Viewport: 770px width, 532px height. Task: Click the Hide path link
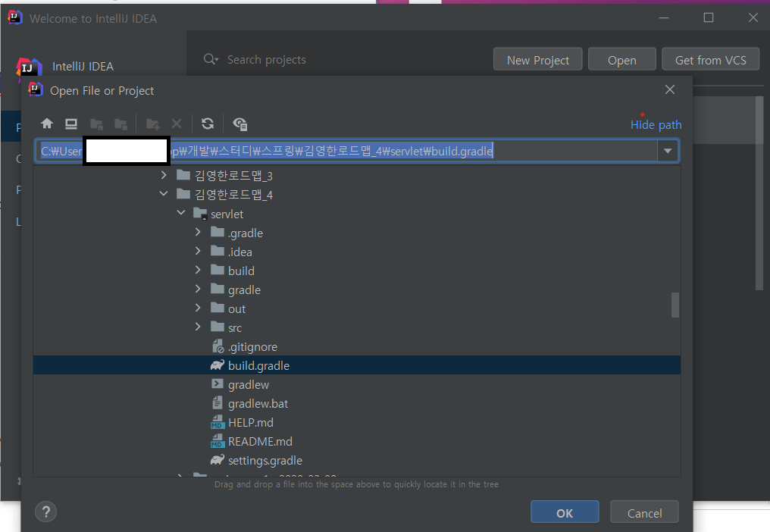click(656, 125)
